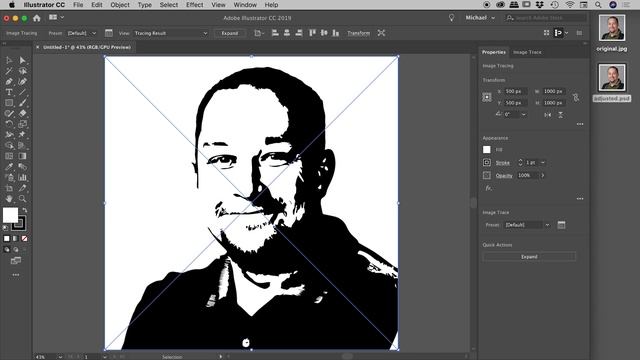The image size is (640, 360).
Task: Pick the Gradient tool
Action: tap(22, 156)
